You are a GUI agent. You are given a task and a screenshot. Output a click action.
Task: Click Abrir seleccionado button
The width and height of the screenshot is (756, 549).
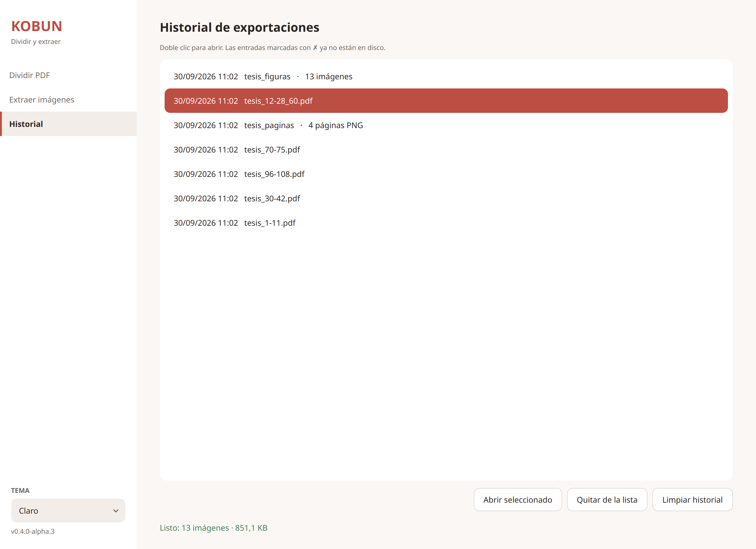point(518,500)
